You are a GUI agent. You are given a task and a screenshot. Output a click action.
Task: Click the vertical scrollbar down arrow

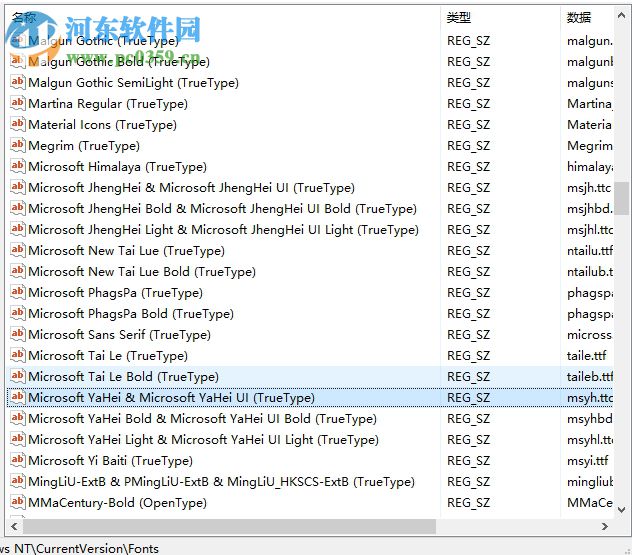[x=621, y=510]
